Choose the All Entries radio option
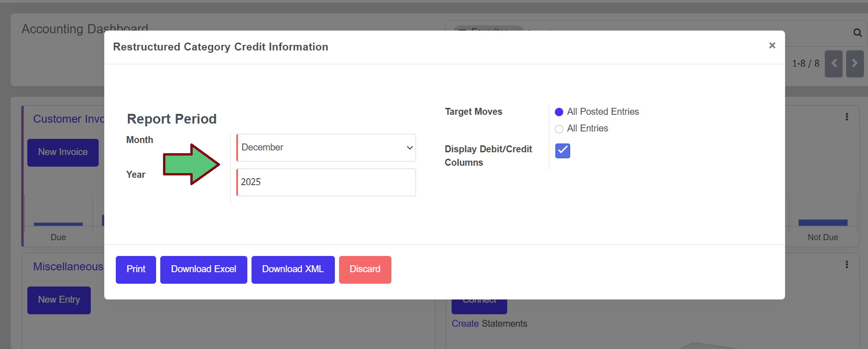The width and height of the screenshot is (868, 349). coord(559,129)
